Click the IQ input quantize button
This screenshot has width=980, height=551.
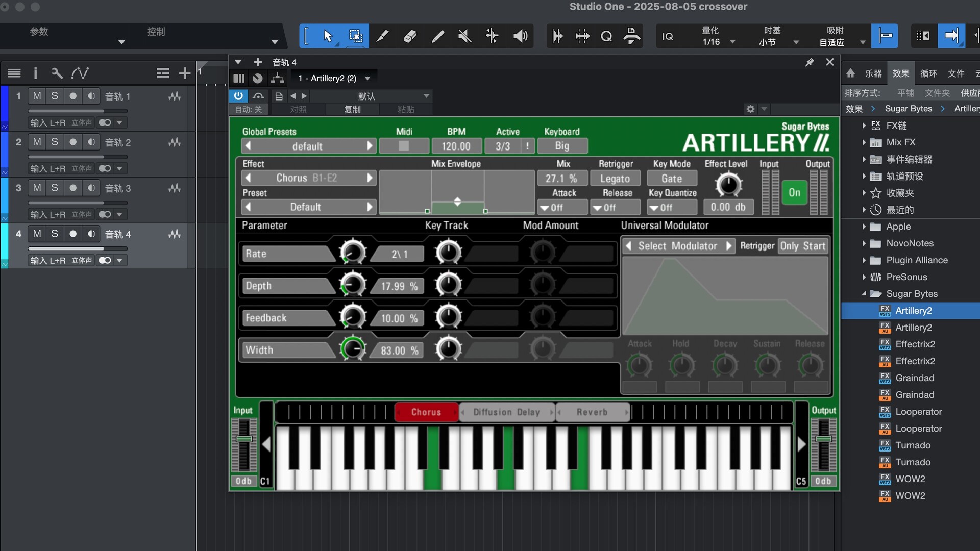pos(668,36)
